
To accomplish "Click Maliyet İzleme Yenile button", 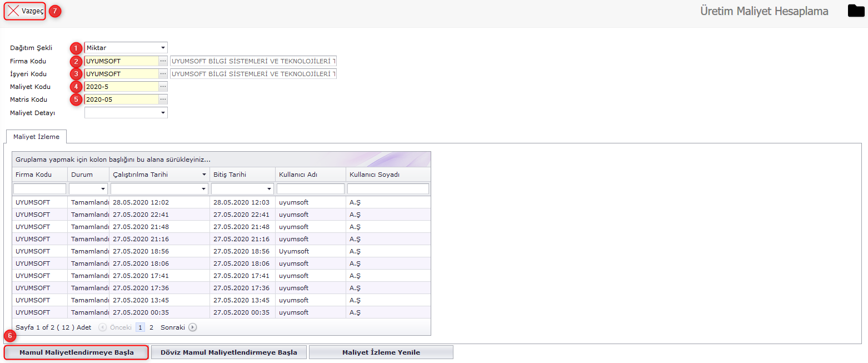I will point(381,352).
